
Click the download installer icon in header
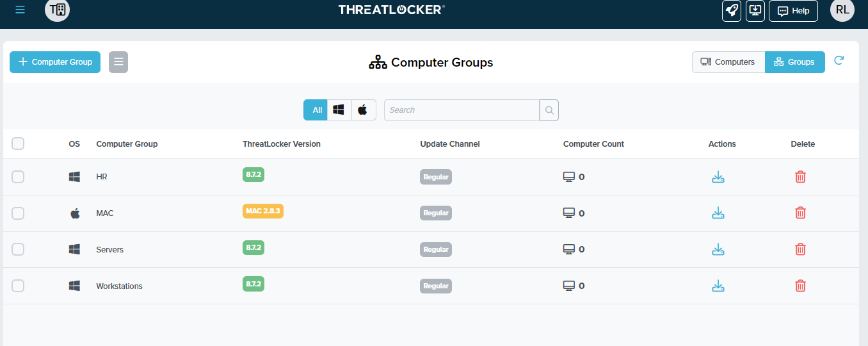tap(756, 10)
